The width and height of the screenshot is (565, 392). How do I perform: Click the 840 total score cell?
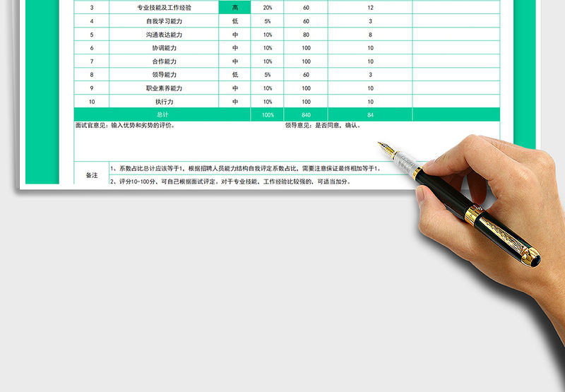pos(306,114)
